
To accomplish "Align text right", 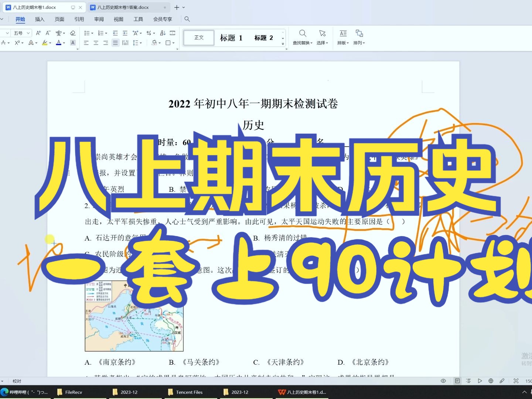I will 106,43.
